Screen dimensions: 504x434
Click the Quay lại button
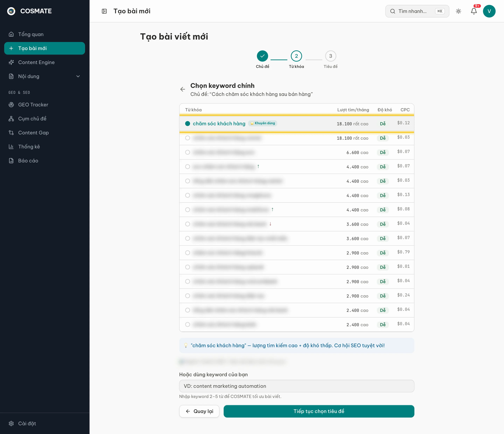point(199,411)
